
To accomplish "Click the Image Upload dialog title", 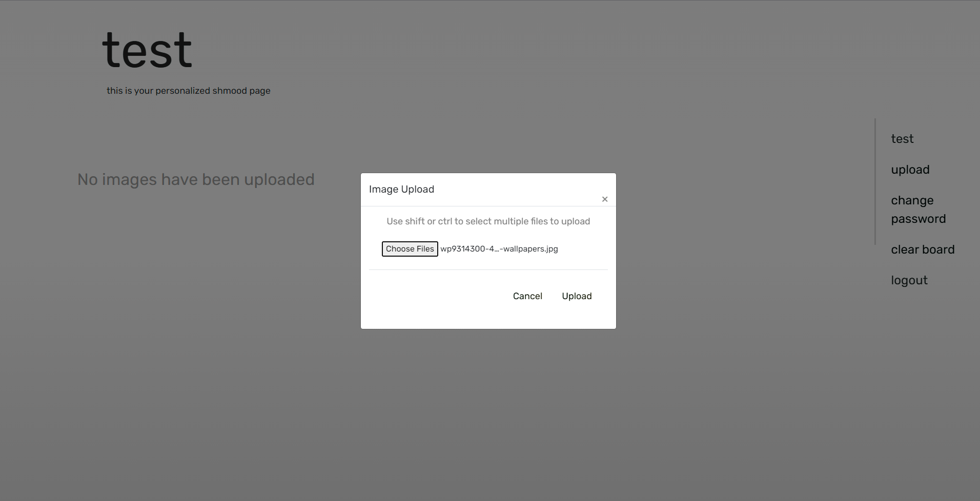I will pyautogui.click(x=401, y=189).
